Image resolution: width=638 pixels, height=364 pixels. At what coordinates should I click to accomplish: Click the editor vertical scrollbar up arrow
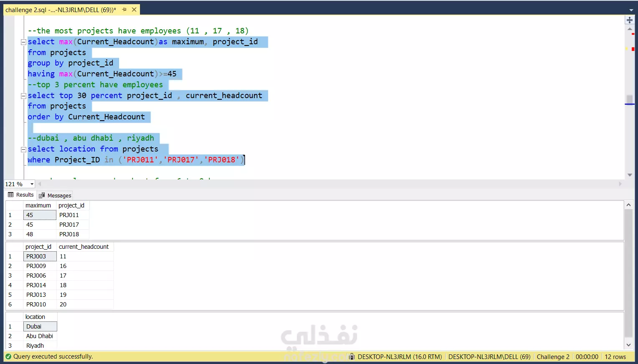(630, 29)
